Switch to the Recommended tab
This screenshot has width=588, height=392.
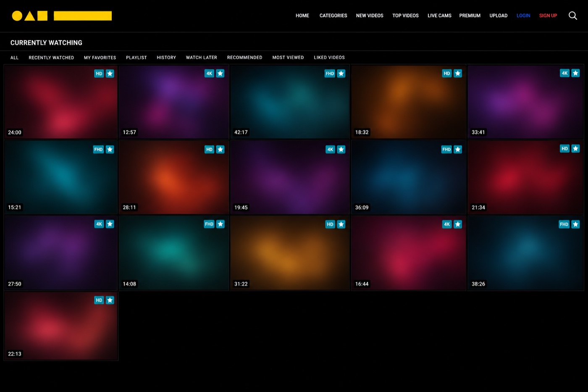point(245,58)
